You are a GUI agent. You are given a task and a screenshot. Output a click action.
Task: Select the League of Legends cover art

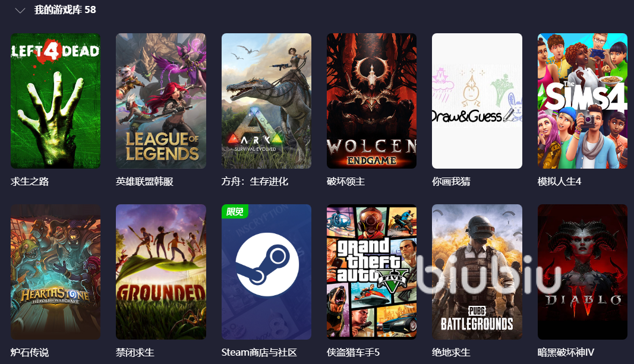161,100
